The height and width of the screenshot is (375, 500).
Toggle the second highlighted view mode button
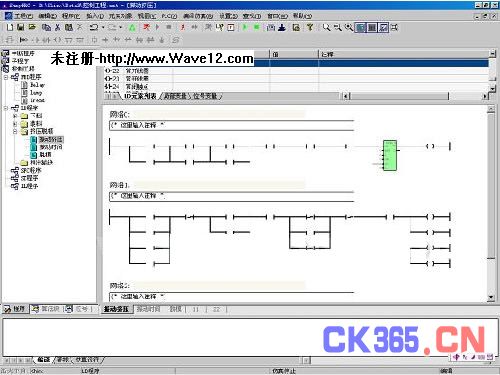(372, 27)
